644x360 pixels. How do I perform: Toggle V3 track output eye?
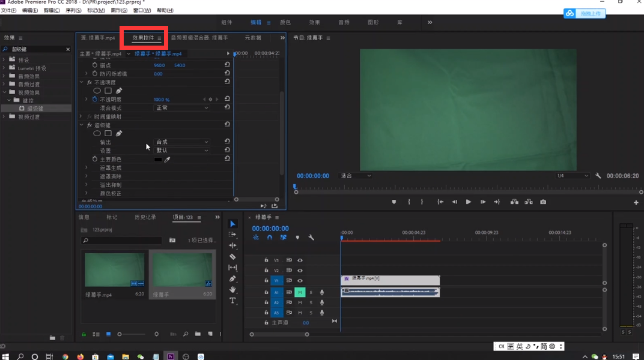pos(300,260)
